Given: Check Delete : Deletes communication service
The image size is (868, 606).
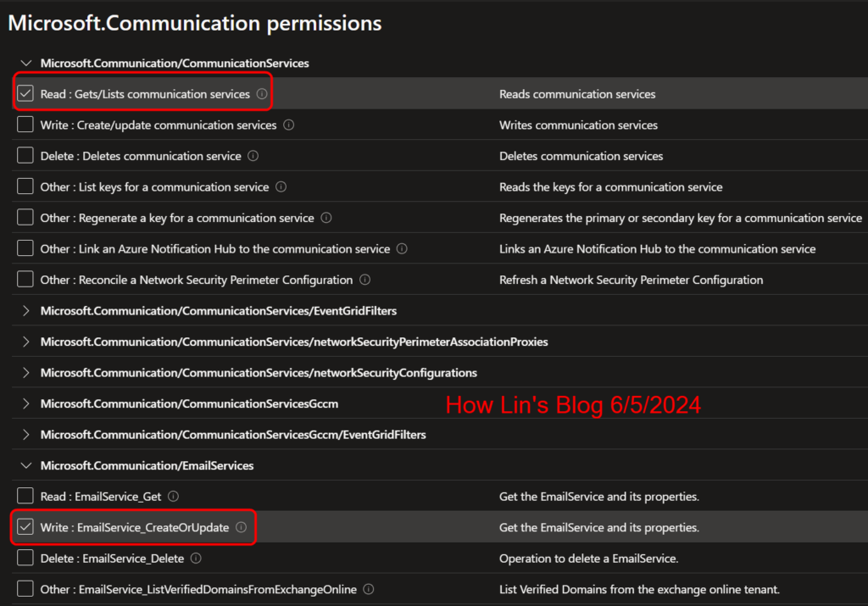Looking at the screenshot, I should 25,155.
